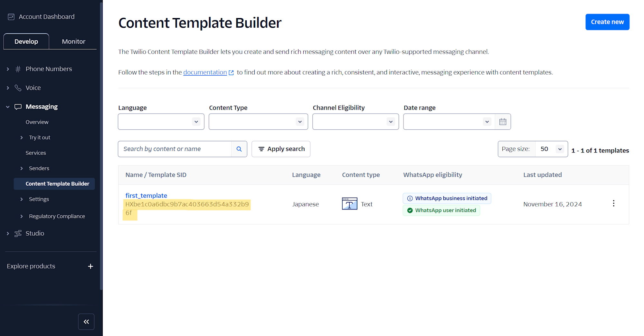The image size is (644, 336).
Task: Open the Account Dashboard icon
Action: [x=11, y=17]
